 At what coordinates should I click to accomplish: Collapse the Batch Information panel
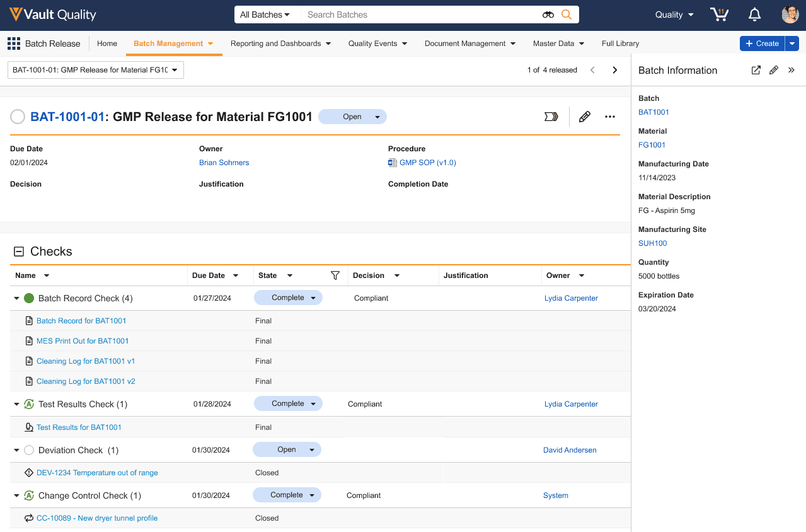(x=792, y=71)
